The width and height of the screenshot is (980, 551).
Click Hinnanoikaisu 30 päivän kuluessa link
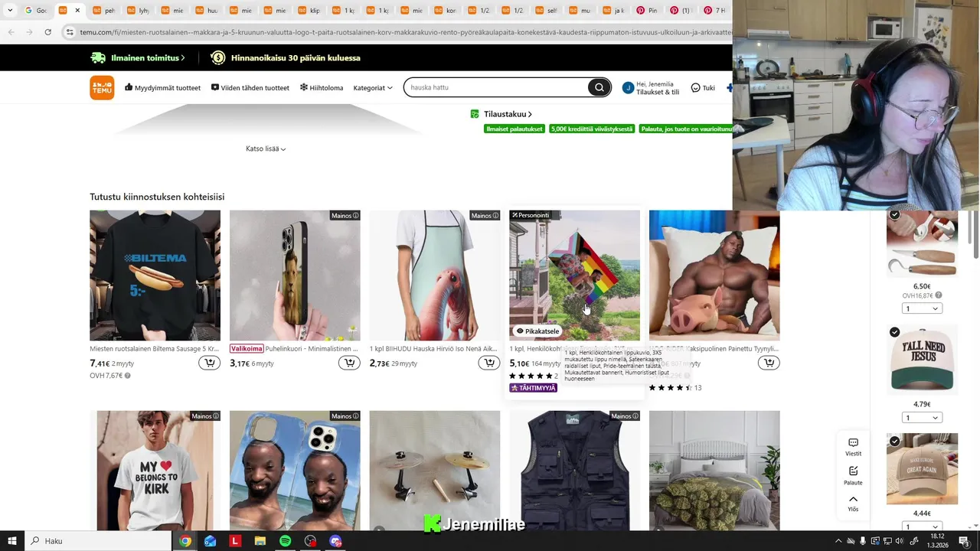286,58
